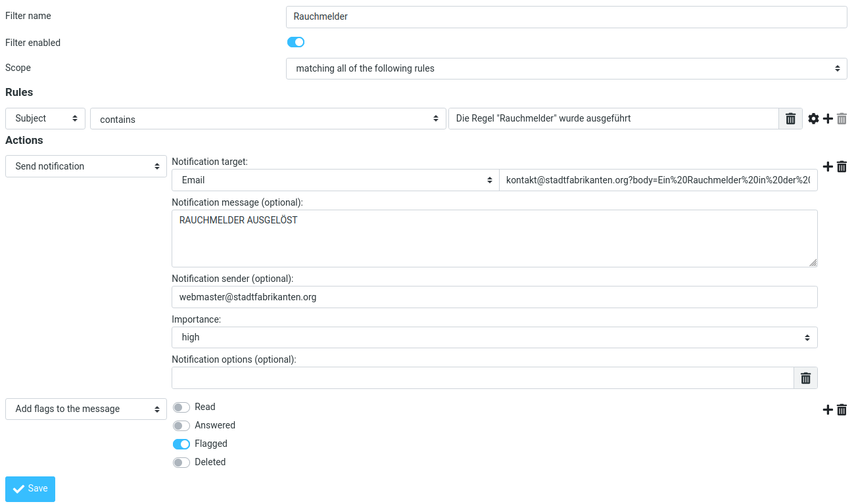Click the trash icon inside the subject rule value field
The image size is (856, 504).
pyautogui.click(x=790, y=119)
